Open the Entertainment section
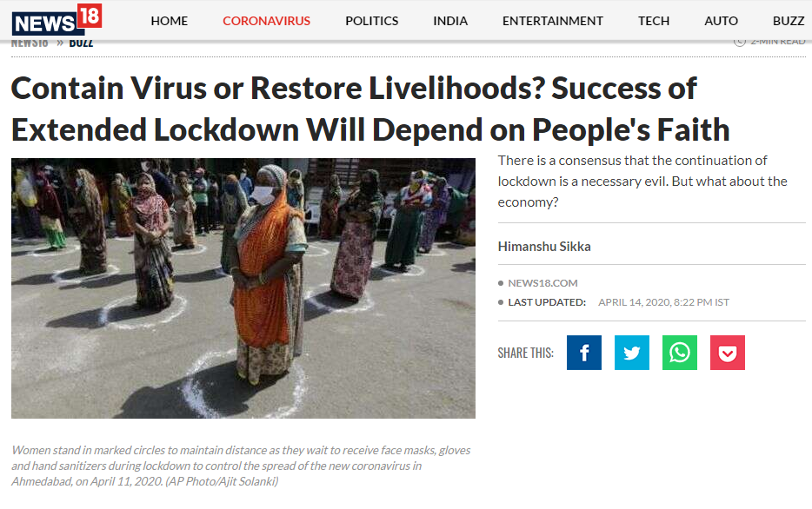Screen dimensions: 812x509 pyautogui.click(x=553, y=21)
